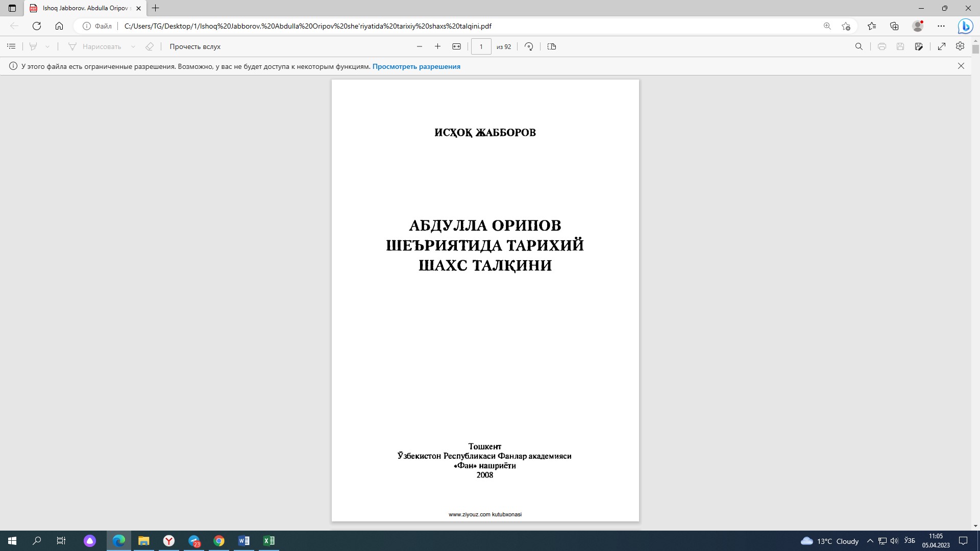The height and width of the screenshot is (551, 980).
Task: Open search within the PDF
Action: point(860,46)
